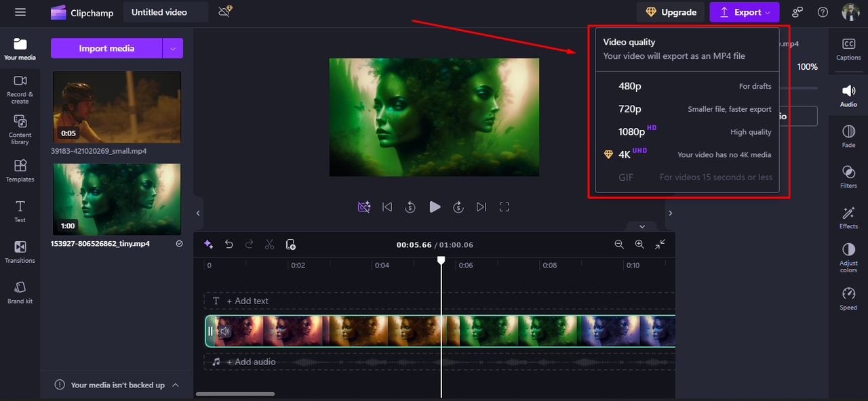Choose 4K UHD export quality

687,154
